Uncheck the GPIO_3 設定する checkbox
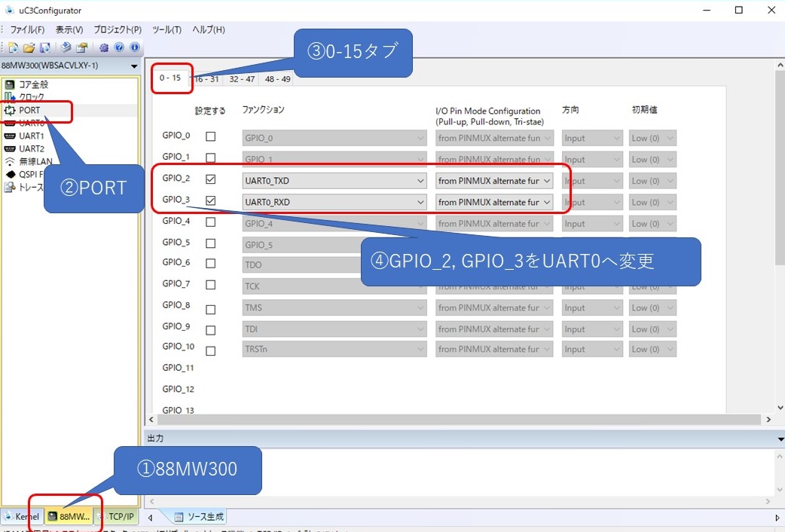This screenshot has width=785, height=532. [211, 201]
